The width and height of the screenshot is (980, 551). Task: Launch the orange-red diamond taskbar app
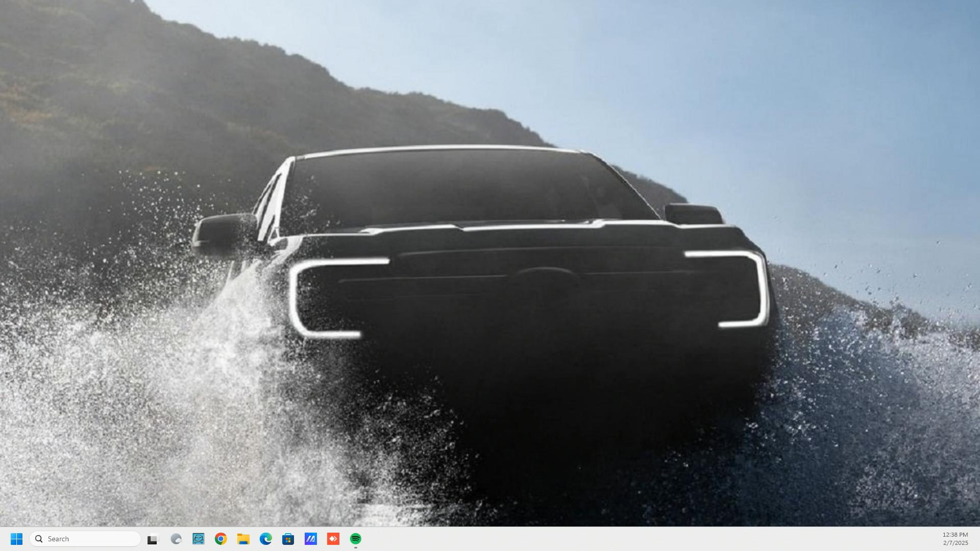click(x=333, y=539)
